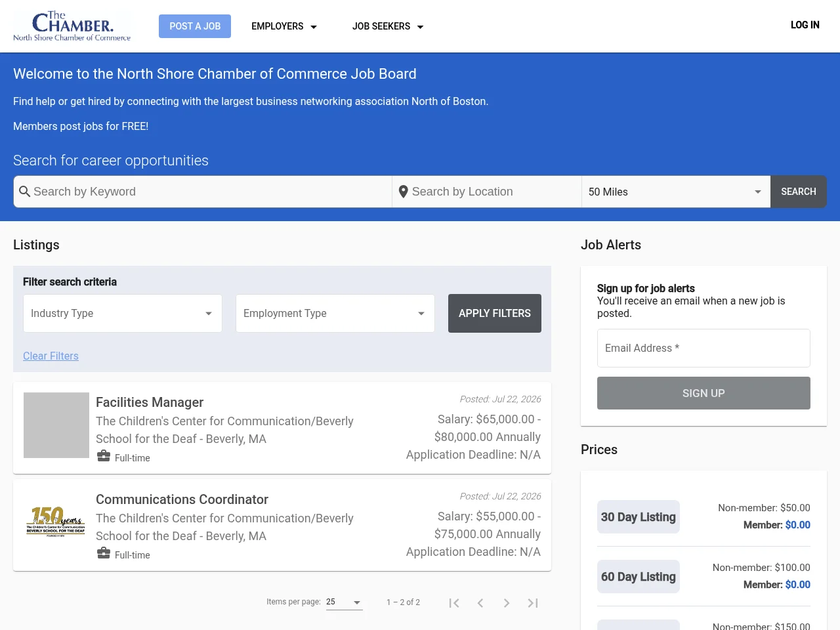
Task: Click the Post a Job button
Action: [195, 26]
